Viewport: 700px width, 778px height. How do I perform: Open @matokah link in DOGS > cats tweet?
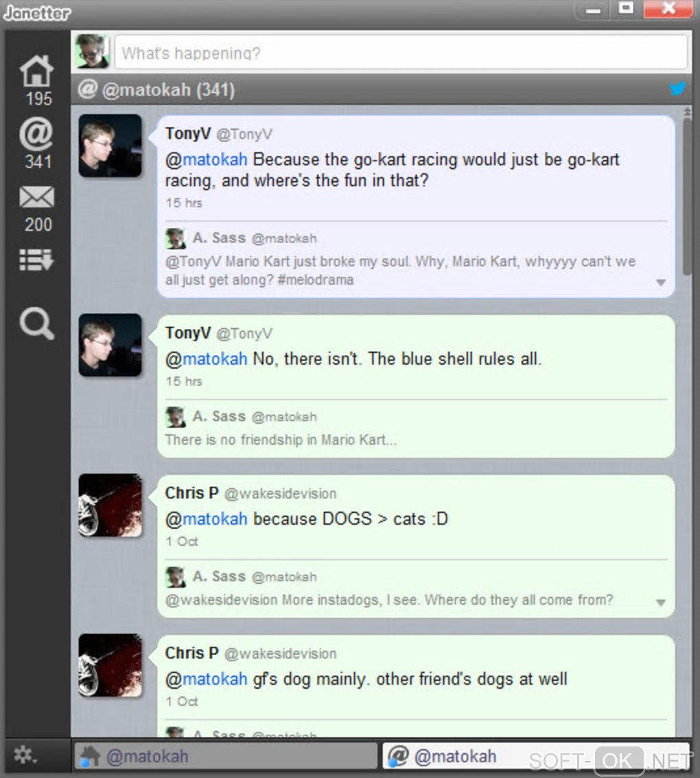tap(207, 519)
